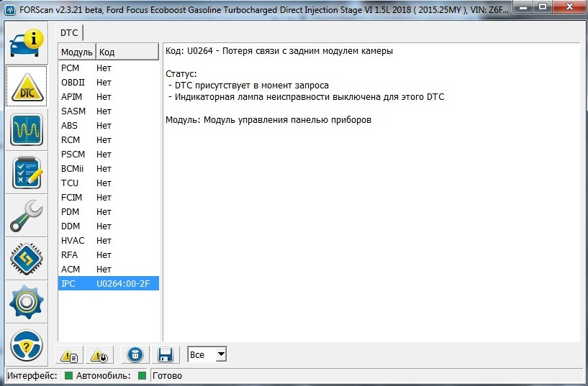
Task: Select the BCMii module row
Action: pyautogui.click(x=109, y=169)
